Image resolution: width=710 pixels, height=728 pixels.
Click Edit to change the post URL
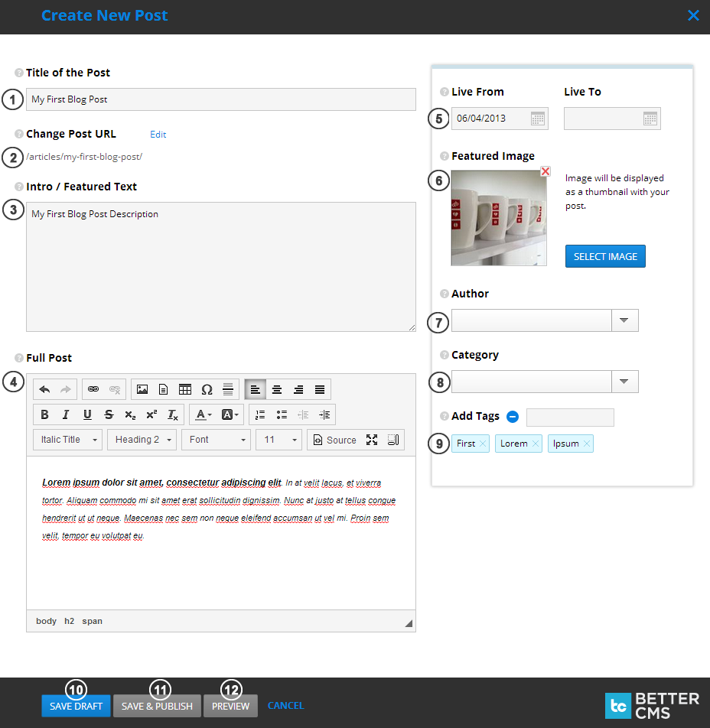158,135
